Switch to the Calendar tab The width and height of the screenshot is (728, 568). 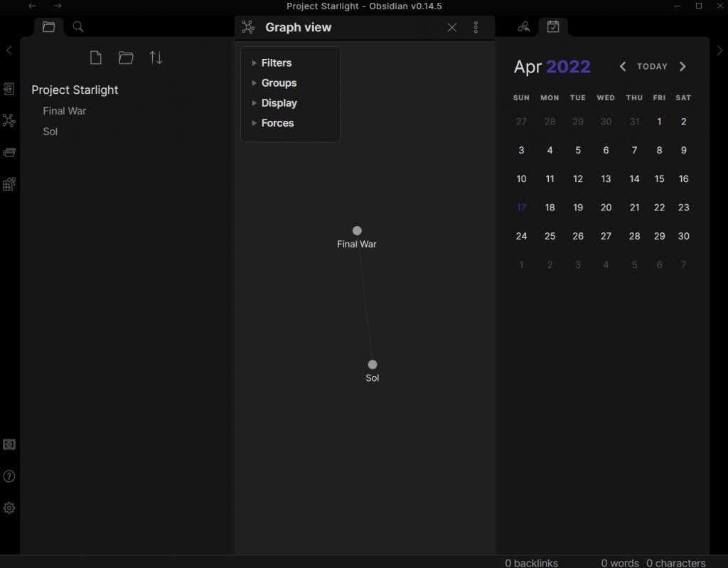point(553,27)
